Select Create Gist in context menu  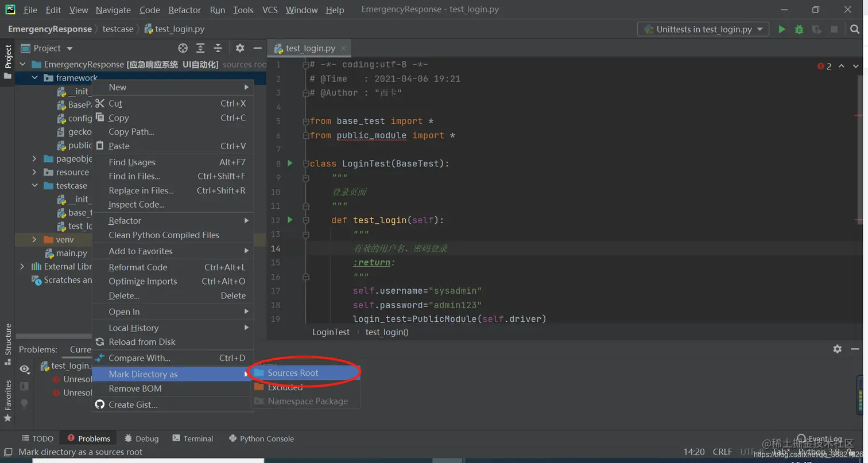[173, 404]
